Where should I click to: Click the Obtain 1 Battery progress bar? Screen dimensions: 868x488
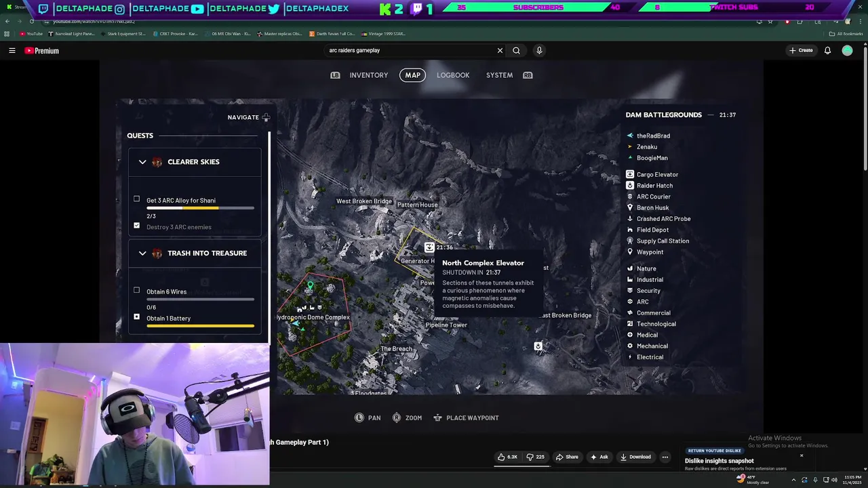201,326
